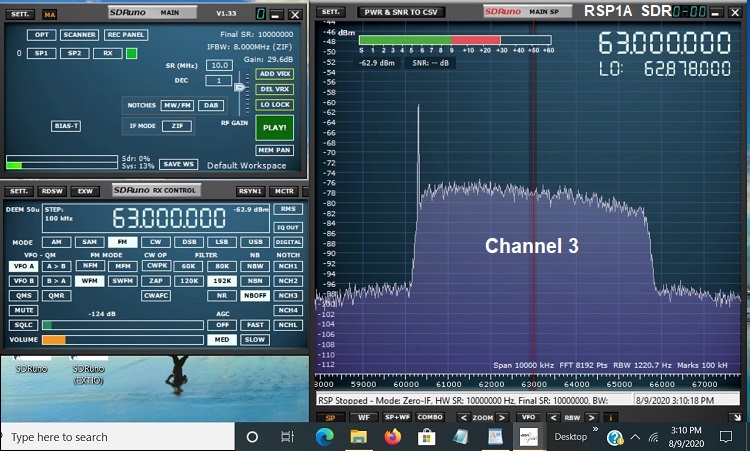
Task: Open File Explorer on the taskbar
Action: [x=358, y=437]
